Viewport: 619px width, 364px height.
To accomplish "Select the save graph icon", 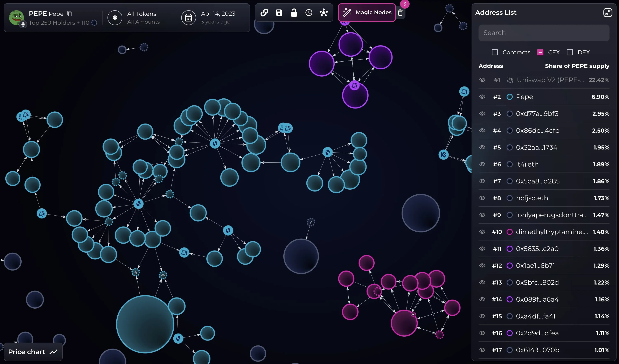I will 279,13.
